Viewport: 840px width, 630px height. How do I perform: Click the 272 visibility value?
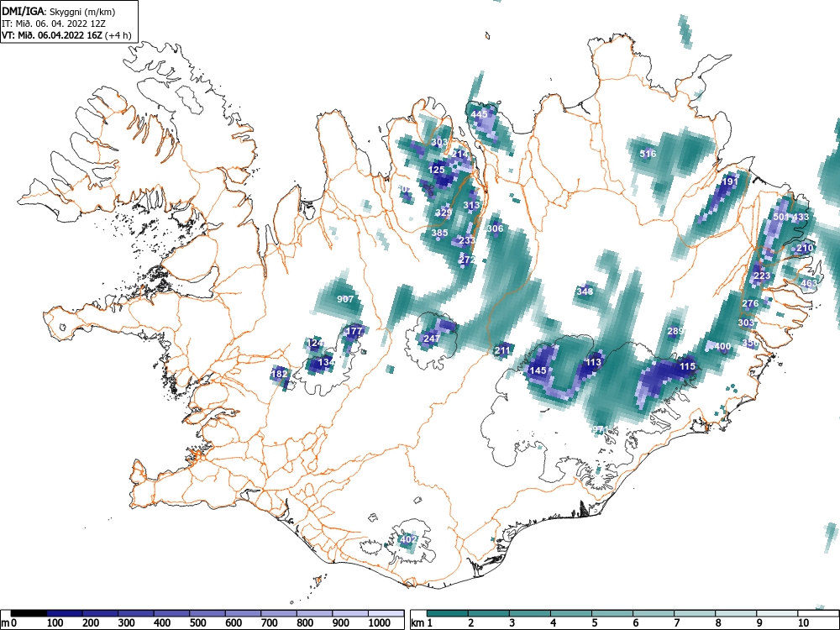point(467,260)
